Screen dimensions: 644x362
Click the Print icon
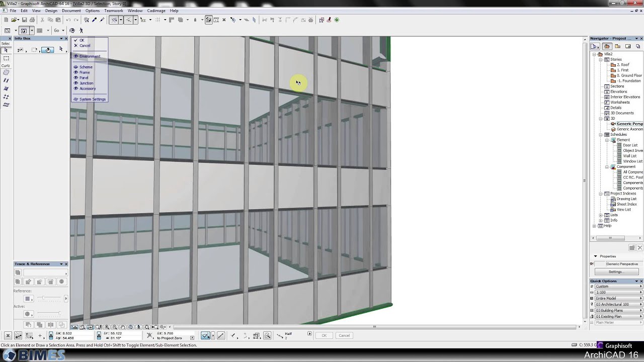32,20
